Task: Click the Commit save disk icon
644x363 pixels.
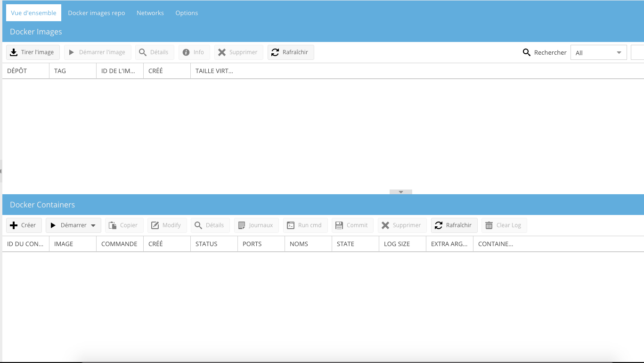Action: point(339,225)
